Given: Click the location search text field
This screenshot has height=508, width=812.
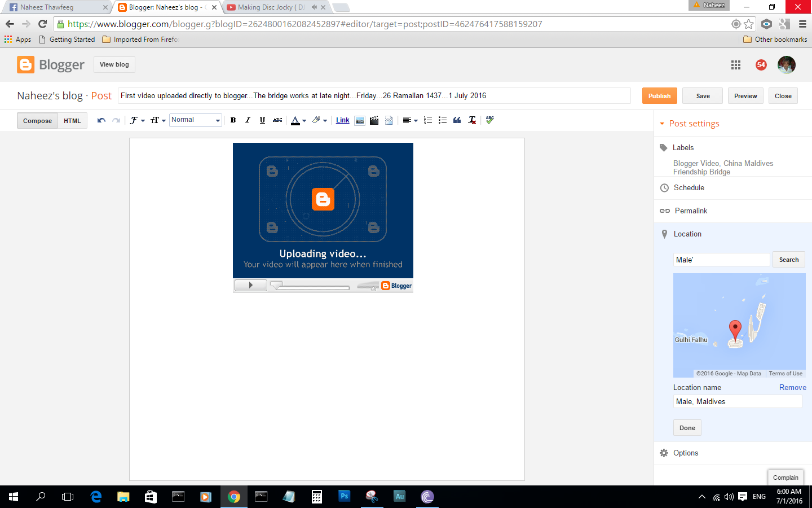Looking at the screenshot, I should (722, 260).
